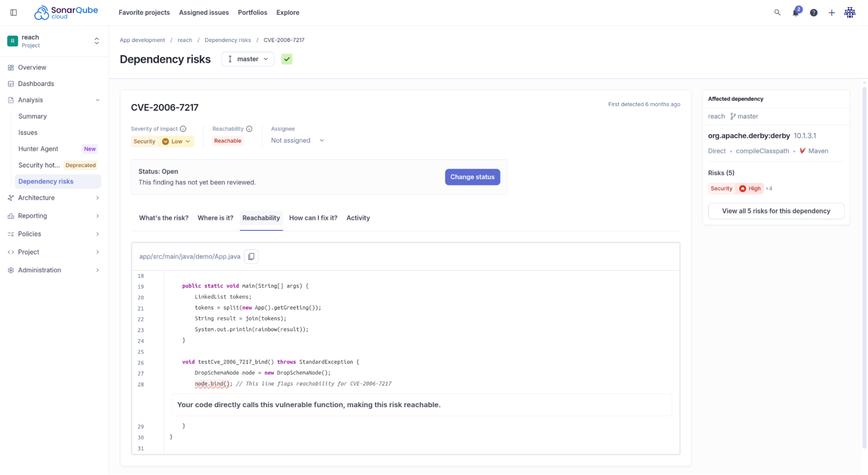Switch to What's the risk? tab
This screenshot has height=475, width=868.
tap(164, 218)
